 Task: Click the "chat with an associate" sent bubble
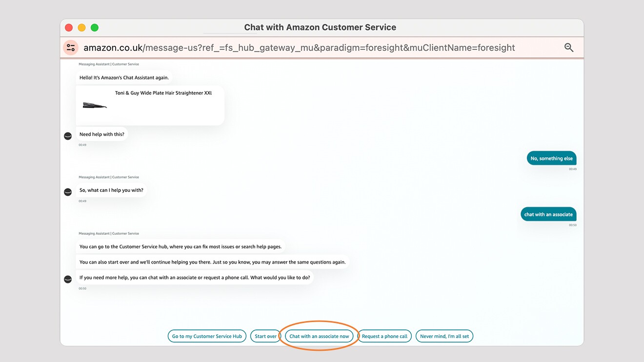(x=548, y=214)
